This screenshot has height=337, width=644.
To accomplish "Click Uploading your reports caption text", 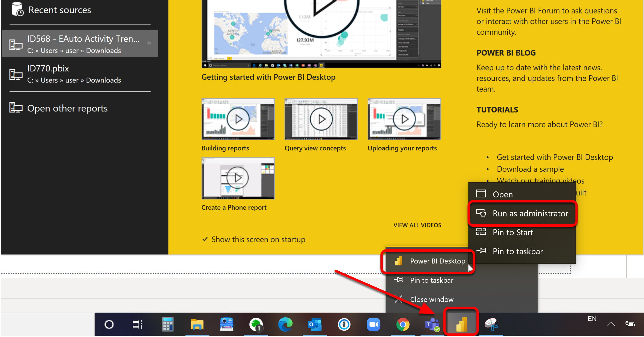I will (402, 148).
